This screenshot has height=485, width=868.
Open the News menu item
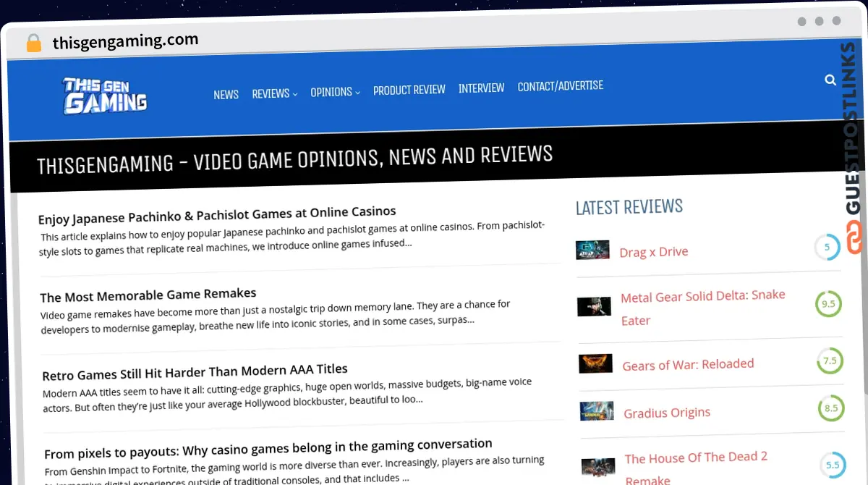(226, 95)
